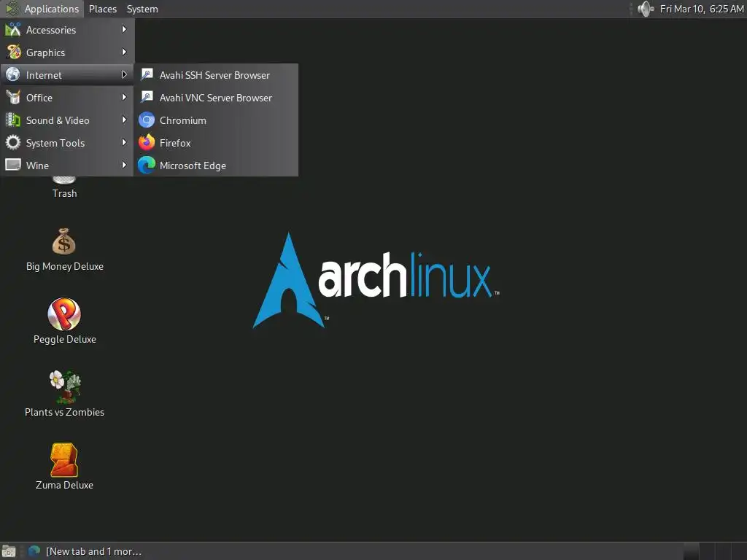
Task: Select the Firefox menu entry text
Action: pyautogui.click(x=175, y=143)
